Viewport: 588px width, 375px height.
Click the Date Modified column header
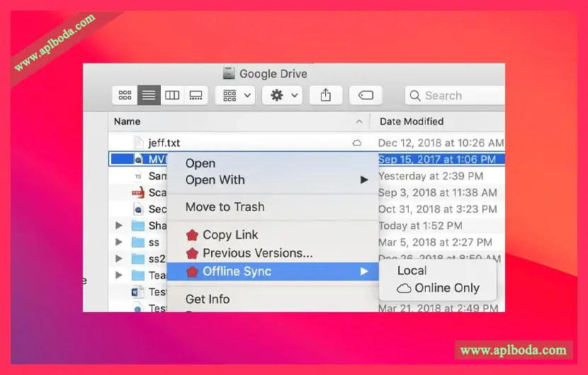tap(438, 122)
